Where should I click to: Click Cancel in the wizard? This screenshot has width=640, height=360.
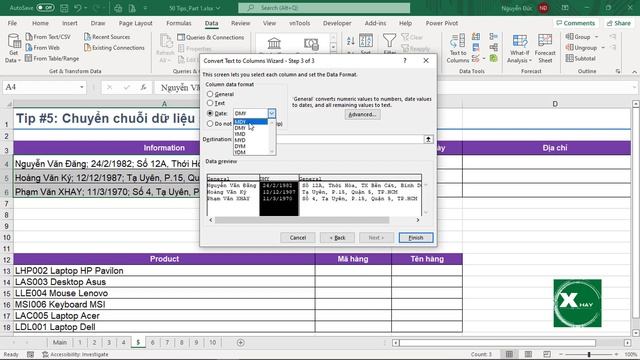(x=298, y=238)
